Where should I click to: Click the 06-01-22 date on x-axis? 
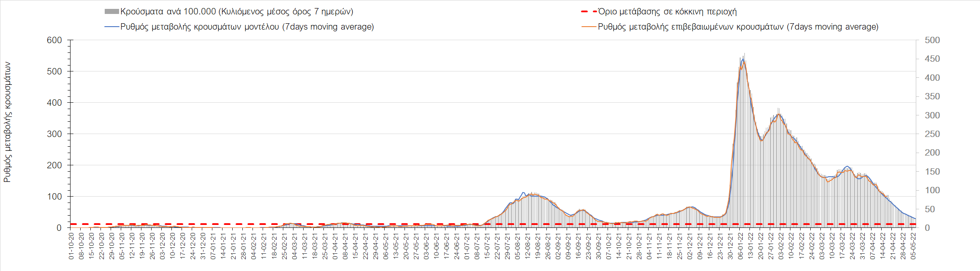coord(741,246)
